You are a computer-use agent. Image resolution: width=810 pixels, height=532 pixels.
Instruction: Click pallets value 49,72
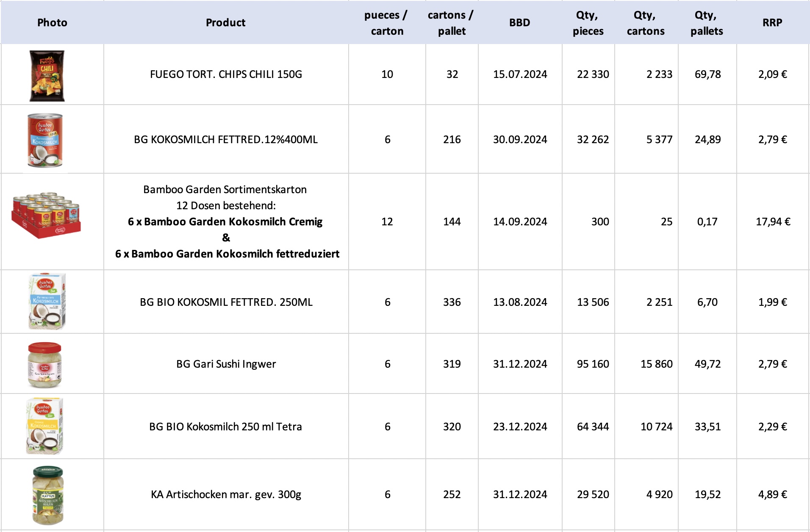(x=707, y=364)
